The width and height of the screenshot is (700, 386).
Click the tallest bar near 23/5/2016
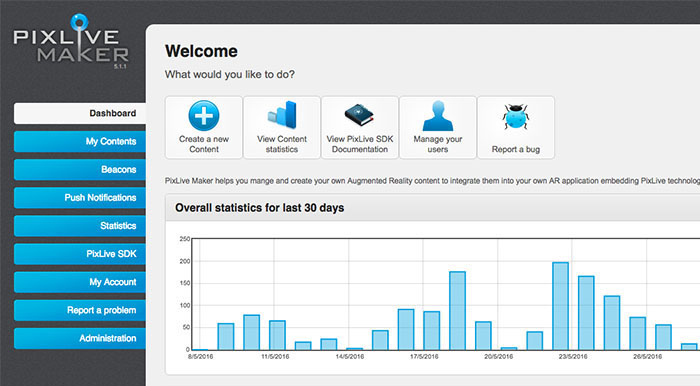point(560,306)
